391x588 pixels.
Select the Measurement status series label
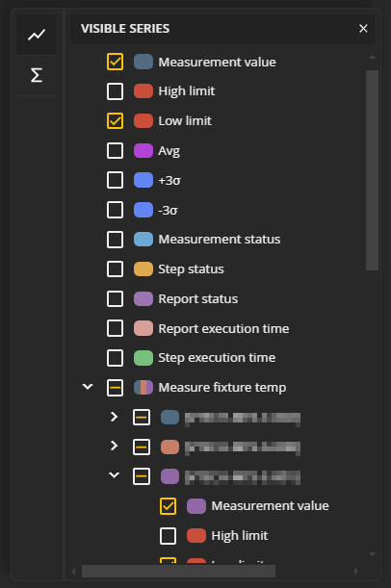[x=220, y=240]
